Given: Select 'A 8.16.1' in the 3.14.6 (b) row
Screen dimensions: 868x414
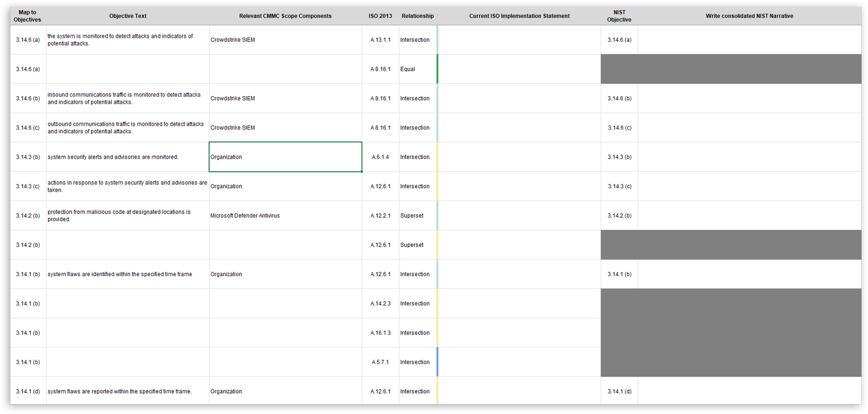Looking at the screenshot, I should point(380,98).
